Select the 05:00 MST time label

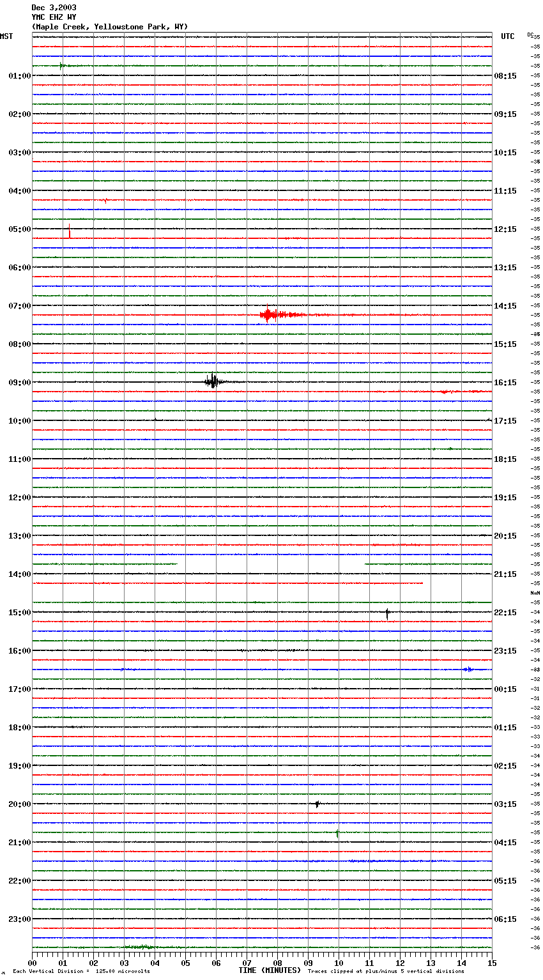(19, 229)
